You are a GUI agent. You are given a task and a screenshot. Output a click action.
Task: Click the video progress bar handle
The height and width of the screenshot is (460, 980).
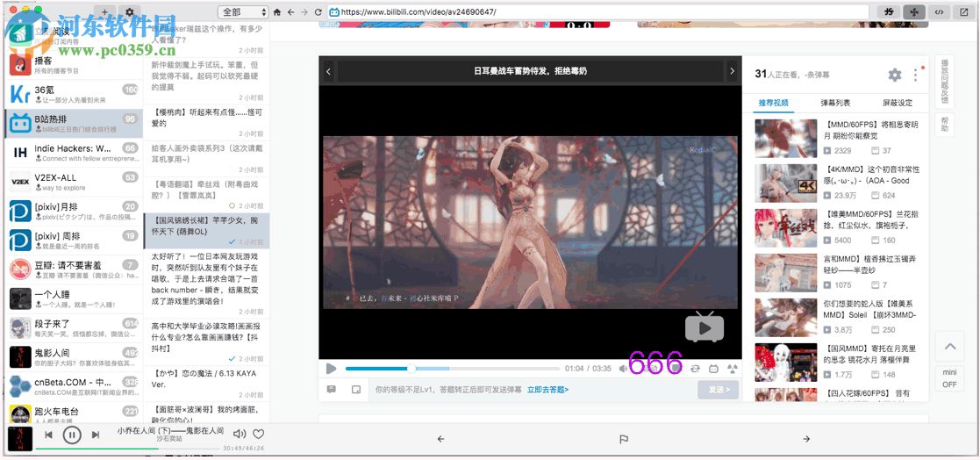pos(411,369)
